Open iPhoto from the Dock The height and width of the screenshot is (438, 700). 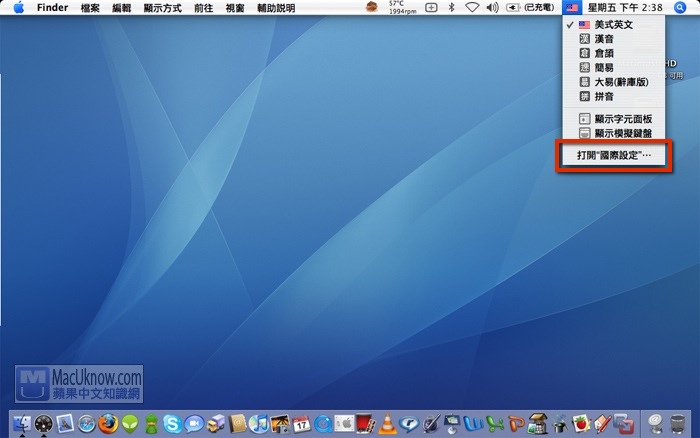[x=280, y=423]
